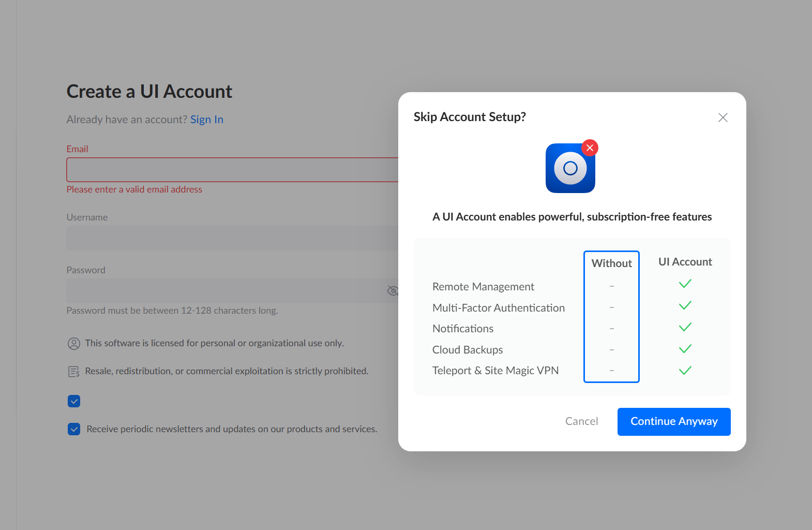This screenshot has height=530, width=812.
Task: Click the Notifications green checkmark
Action: (685, 327)
